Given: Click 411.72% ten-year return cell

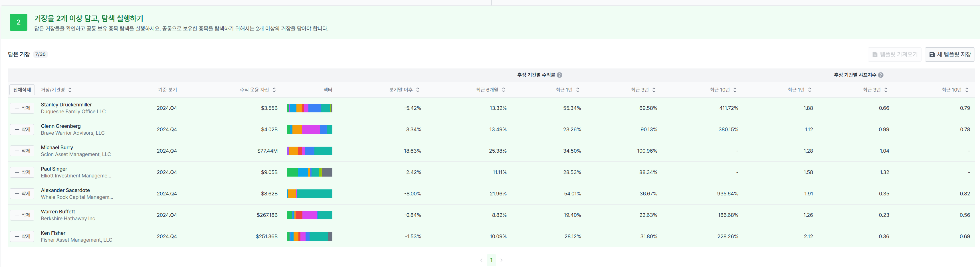Looking at the screenshot, I should point(729,108).
